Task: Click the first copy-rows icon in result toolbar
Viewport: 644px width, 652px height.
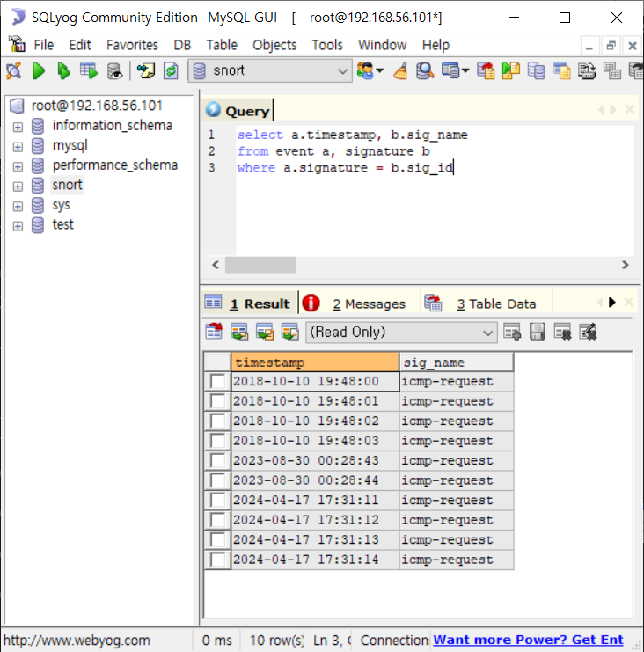Action: [x=239, y=332]
